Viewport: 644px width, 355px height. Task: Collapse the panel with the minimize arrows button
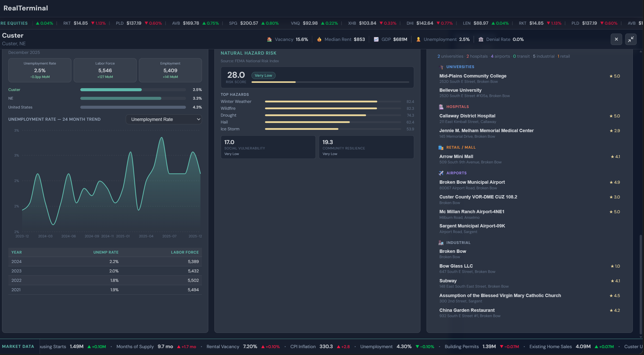click(x=631, y=39)
